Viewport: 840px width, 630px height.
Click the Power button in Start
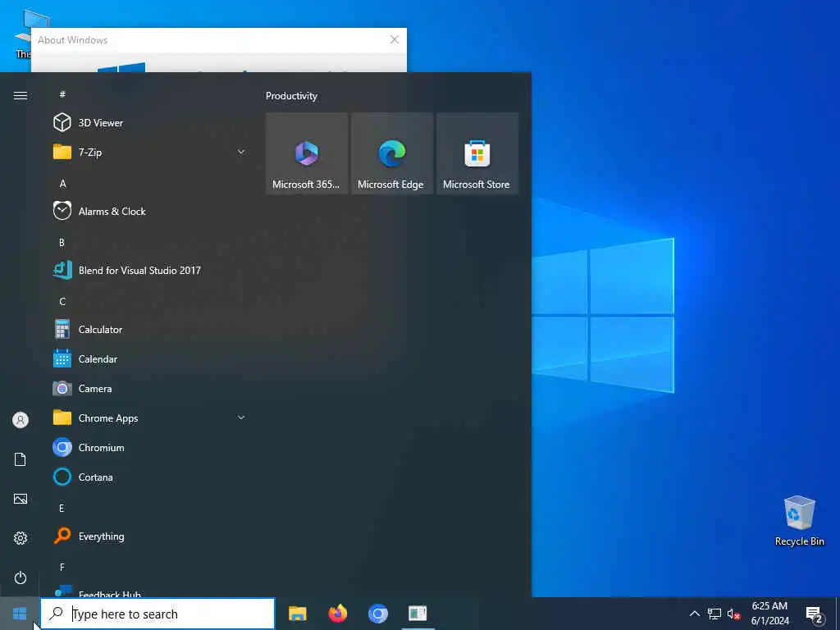click(x=21, y=577)
